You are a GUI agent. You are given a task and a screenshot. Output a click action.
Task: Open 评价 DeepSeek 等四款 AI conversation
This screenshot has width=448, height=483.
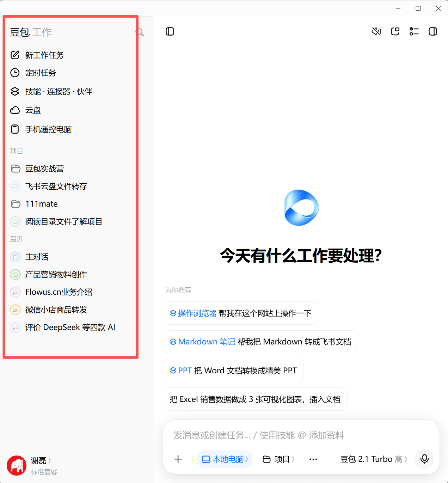(70, 328)
